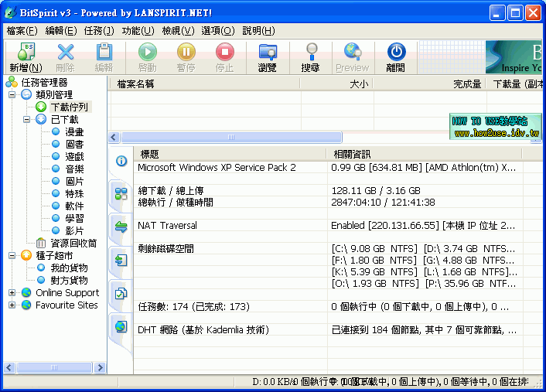The height and width of the screenshot is (392, 546).
Task: Start task with the 啟動 play icon
Action: (x=147, y=52)
